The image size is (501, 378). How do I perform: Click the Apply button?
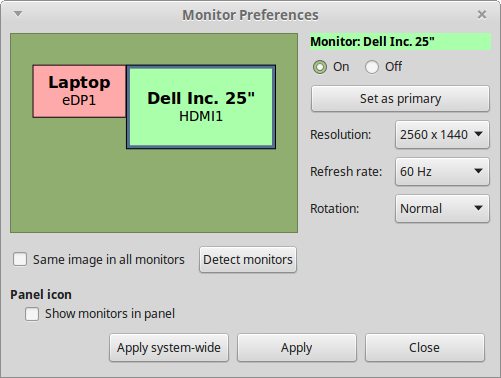click(297, 348)
